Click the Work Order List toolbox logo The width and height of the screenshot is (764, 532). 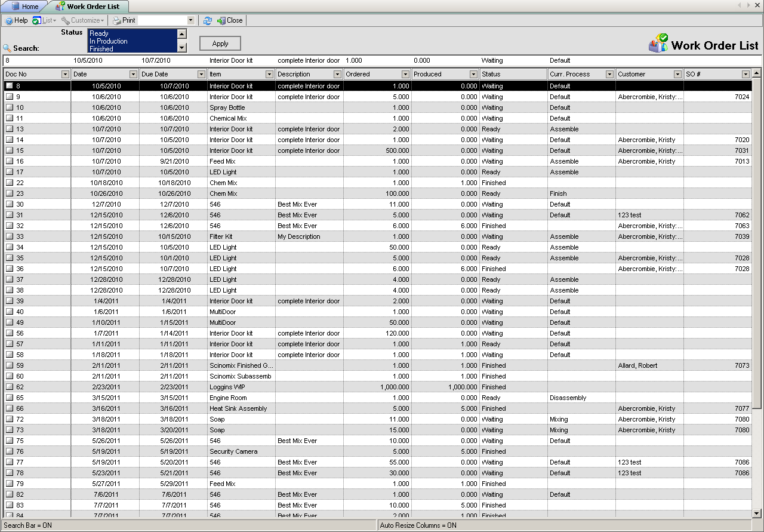click(658, 44)
